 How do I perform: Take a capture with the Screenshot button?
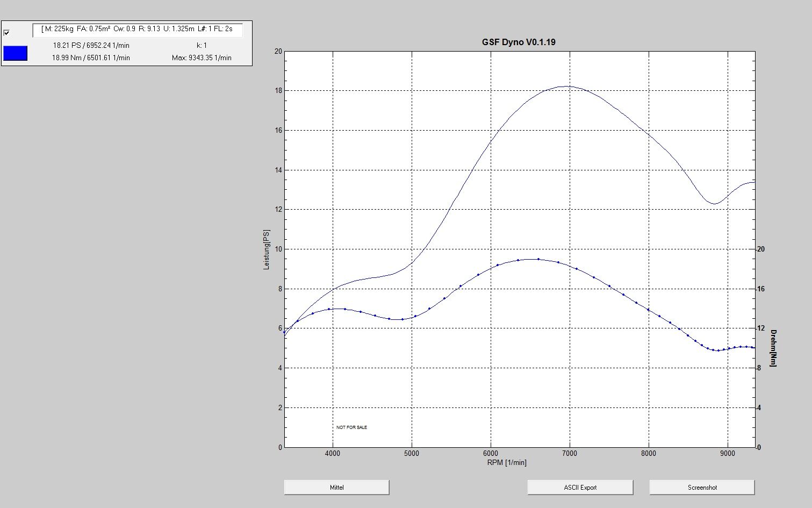coord(702,488)
